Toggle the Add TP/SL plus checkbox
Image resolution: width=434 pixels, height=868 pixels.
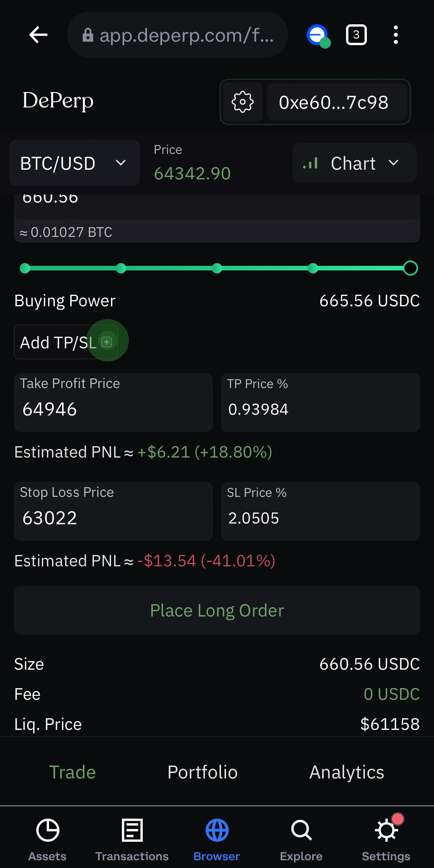[x=107, y=342]
